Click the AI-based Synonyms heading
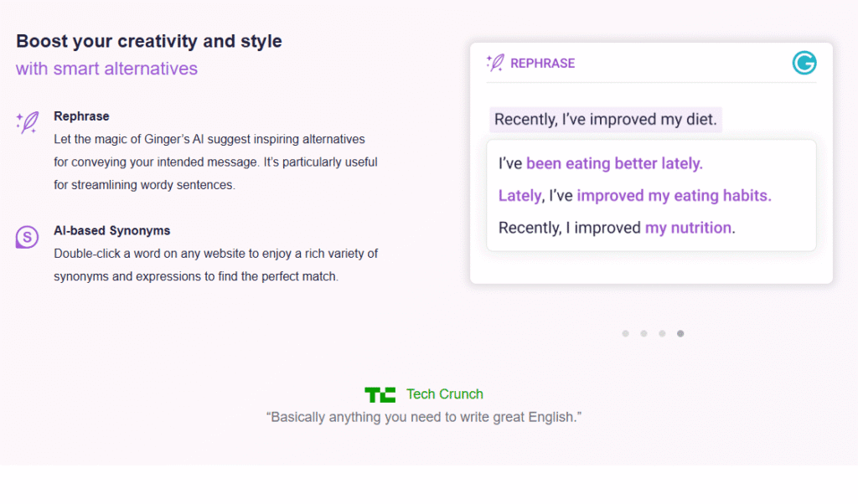The width and height of the screenshot is (858, 504). 111,231
